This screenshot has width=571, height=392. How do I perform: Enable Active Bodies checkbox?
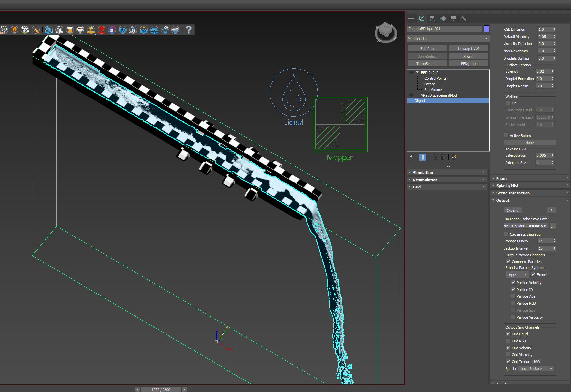coord(506,136)
